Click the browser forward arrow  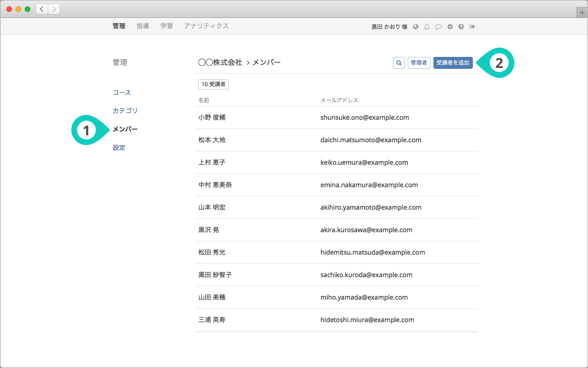click(54, 9)
